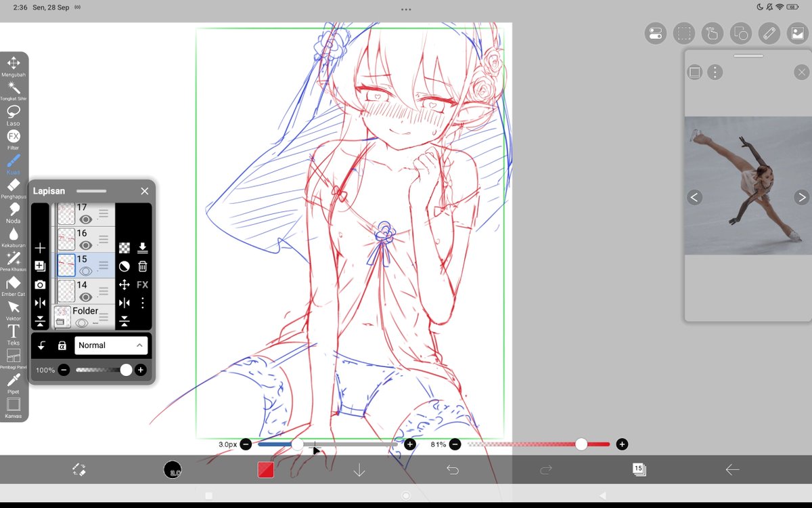Open the Normal blend mode dropdown

tap(111, 345)
